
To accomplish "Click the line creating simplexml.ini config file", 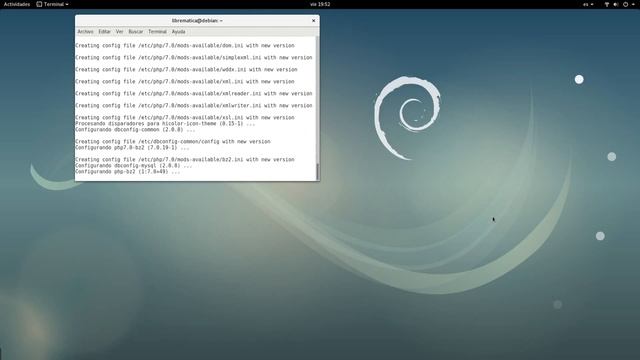I will pyautogui.click(x=193, y=58).
